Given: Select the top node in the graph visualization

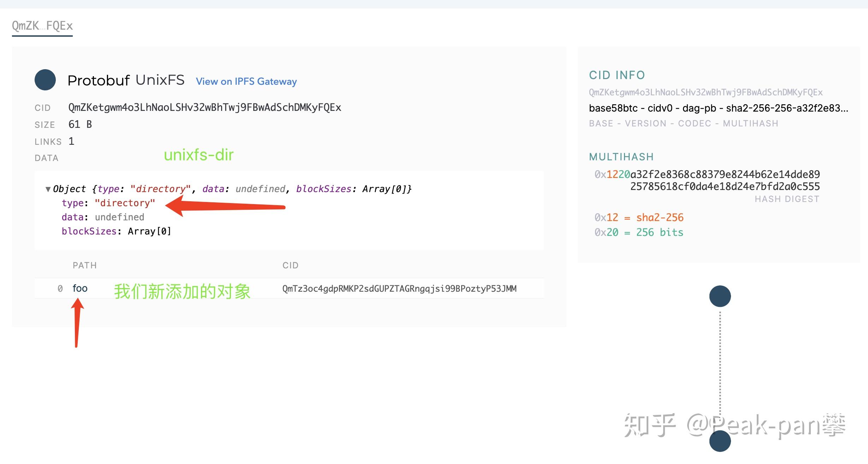Looking at the screenshot, I should pyautogui.click(x=720, y=296).
